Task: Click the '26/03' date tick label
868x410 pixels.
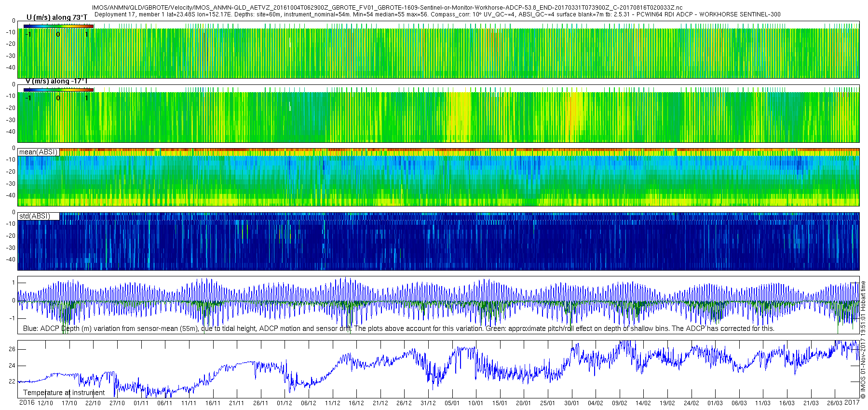Action: click(835, 403)
